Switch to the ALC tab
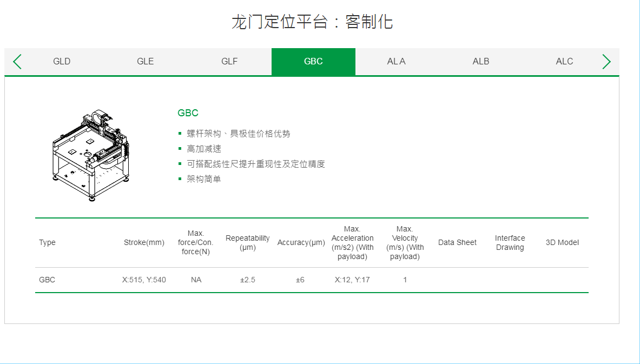The width and height of the screenshot is (640, 364). 564,62
